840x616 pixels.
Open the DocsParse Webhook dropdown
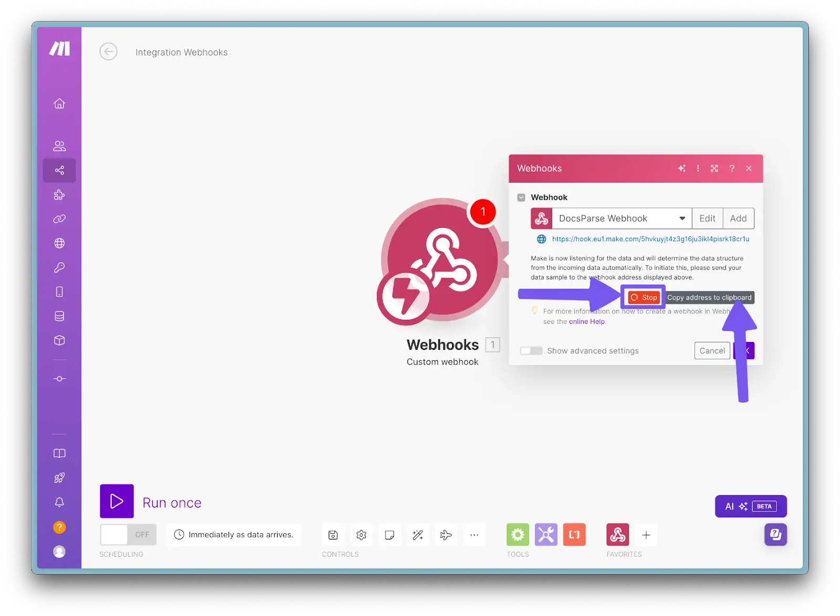(622, 218)
